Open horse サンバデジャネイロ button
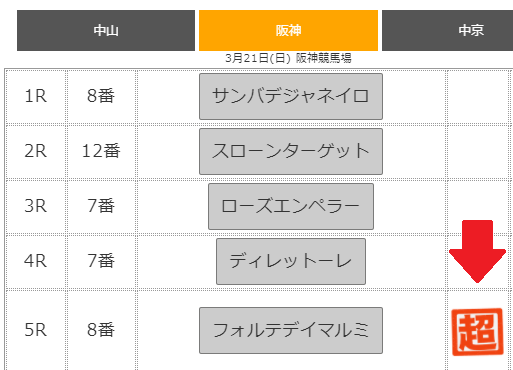The image size is (513, 370). (291, 96)
